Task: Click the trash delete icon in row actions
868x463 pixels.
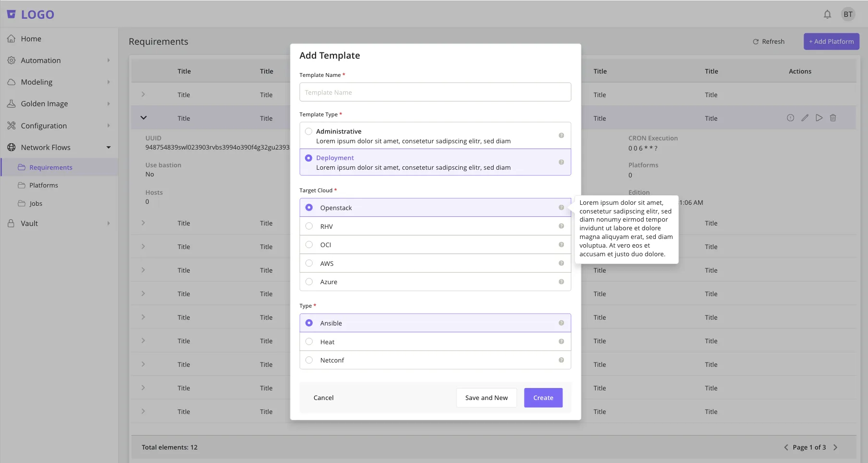Action: point(833,118)
